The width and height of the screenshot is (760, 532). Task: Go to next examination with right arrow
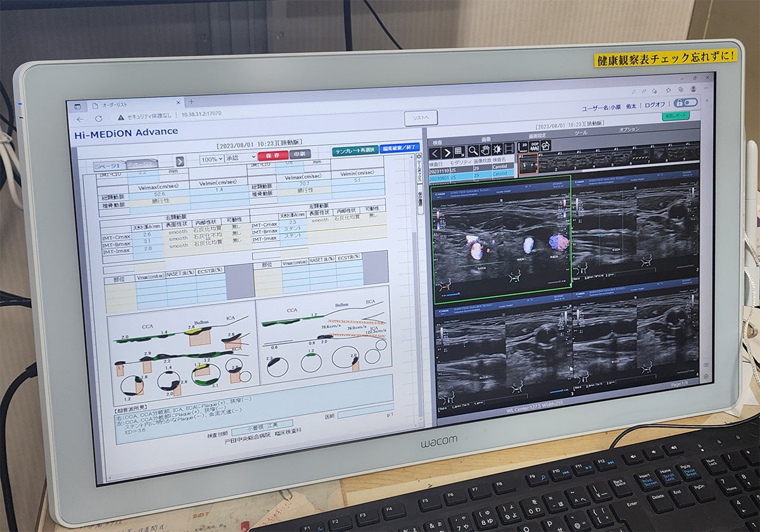tap(447, 153)
